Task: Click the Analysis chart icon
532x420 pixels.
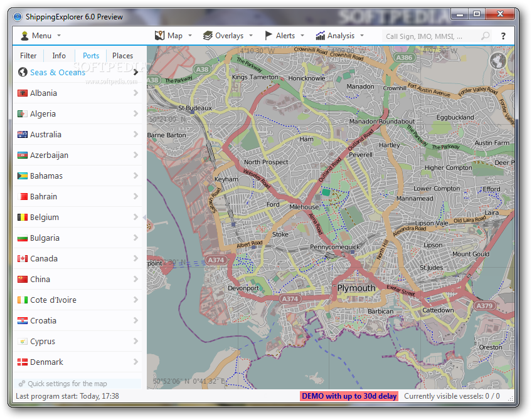Action: [321, 36]
